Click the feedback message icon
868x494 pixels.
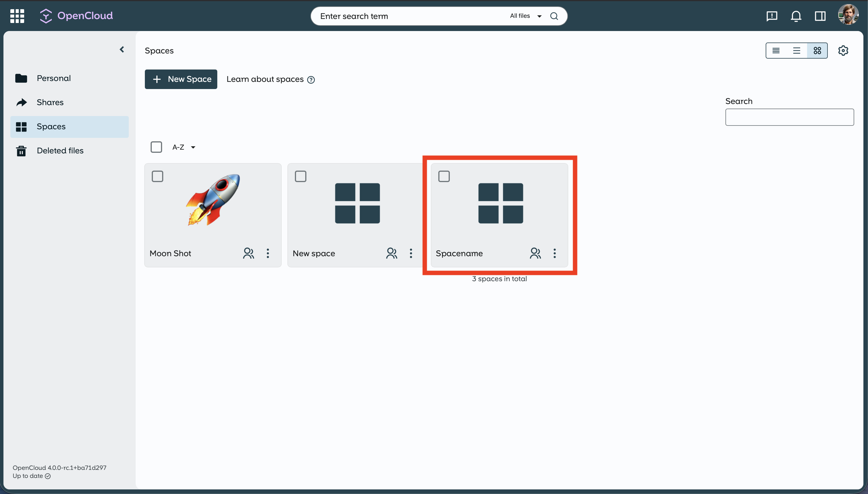point(772,16)
